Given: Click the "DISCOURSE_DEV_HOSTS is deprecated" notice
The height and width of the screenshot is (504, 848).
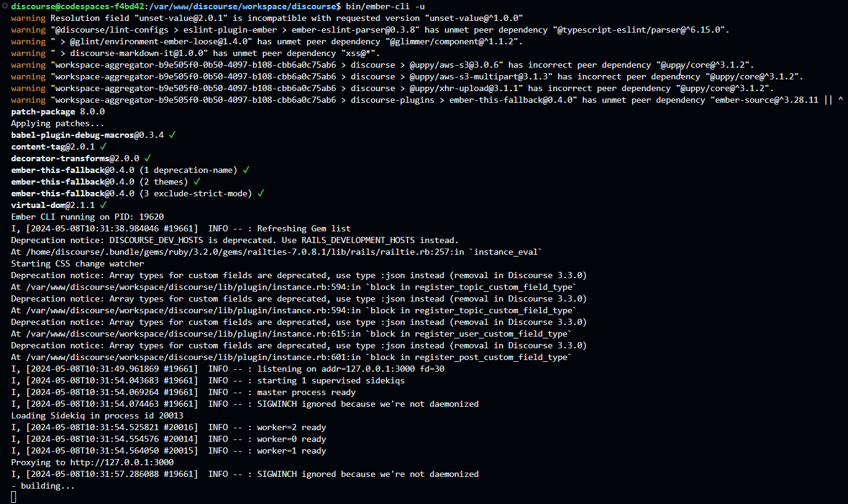Looking at the screenshot, I should tap(235, 240).
